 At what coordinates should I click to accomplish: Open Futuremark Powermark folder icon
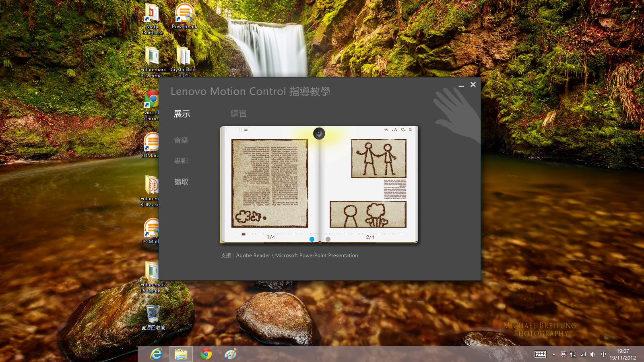[153, 62]
